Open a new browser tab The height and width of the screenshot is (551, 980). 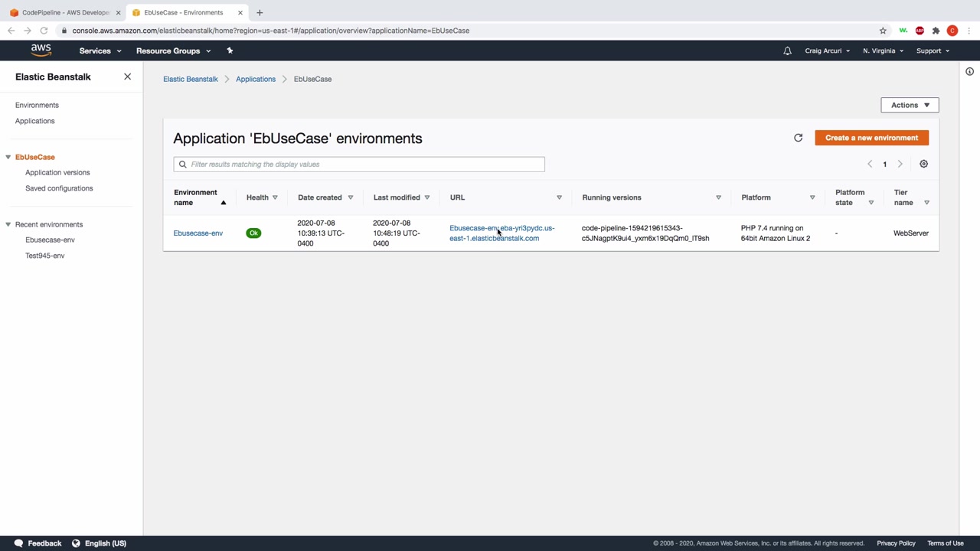(x=260, y=12)
